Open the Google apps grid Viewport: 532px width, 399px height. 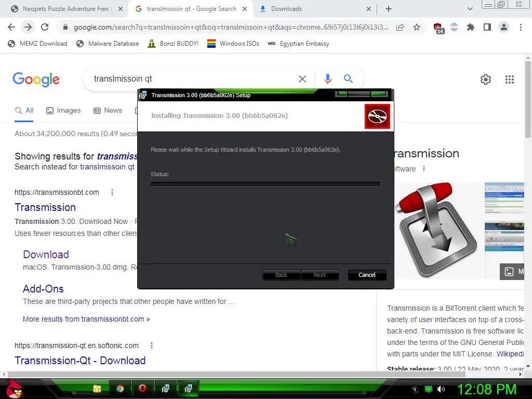coord(509,79)
